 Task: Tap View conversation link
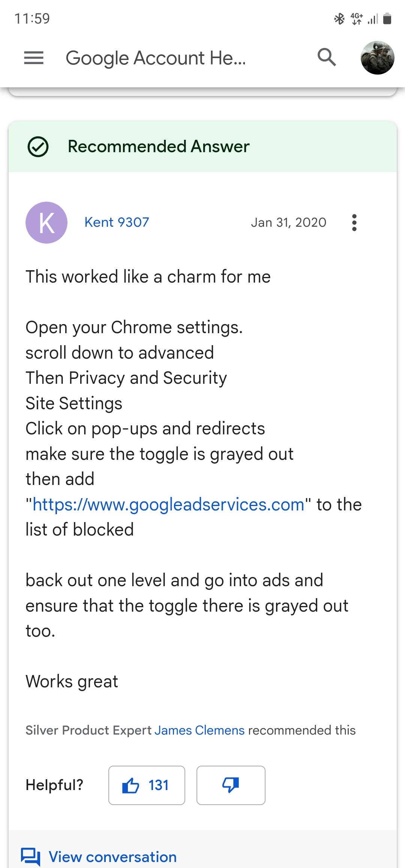pos(112,857)
